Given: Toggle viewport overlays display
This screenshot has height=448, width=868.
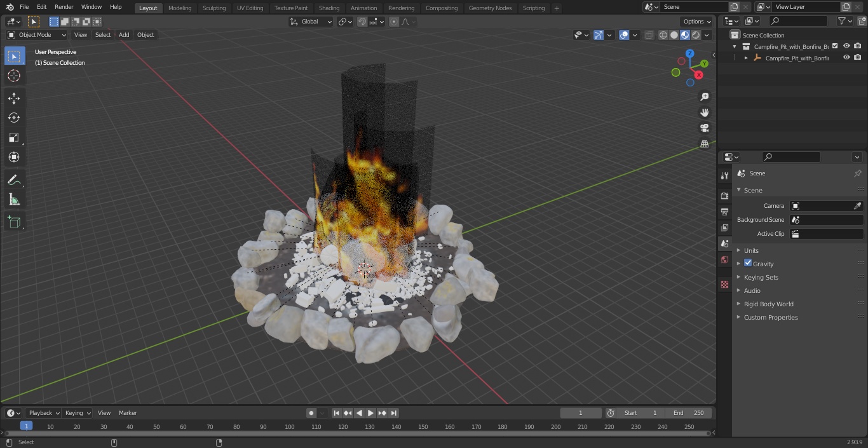Looking at the screenshot, I should 624,35.
